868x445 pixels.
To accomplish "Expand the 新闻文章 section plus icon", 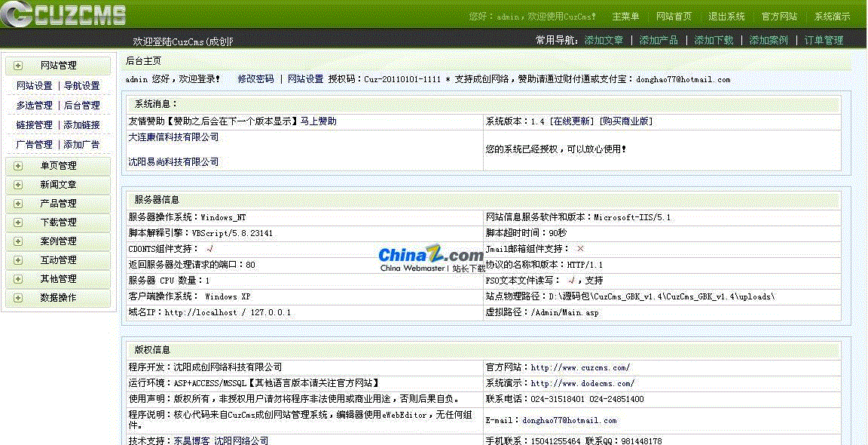I will [18, 185].
